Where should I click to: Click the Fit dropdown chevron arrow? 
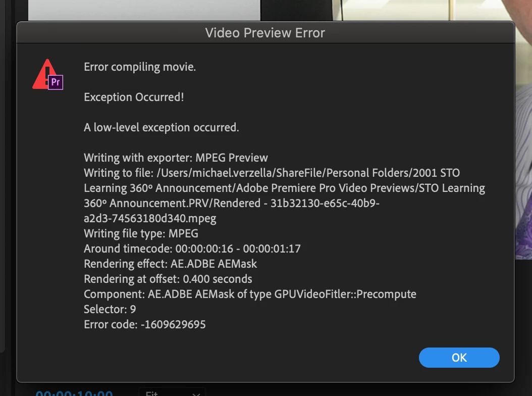[196, 394]
